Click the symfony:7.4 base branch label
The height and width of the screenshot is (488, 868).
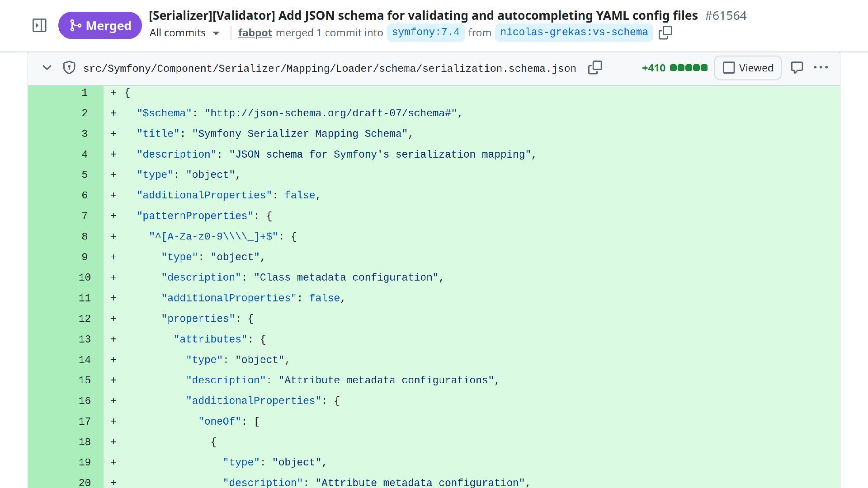coord(425,33)
